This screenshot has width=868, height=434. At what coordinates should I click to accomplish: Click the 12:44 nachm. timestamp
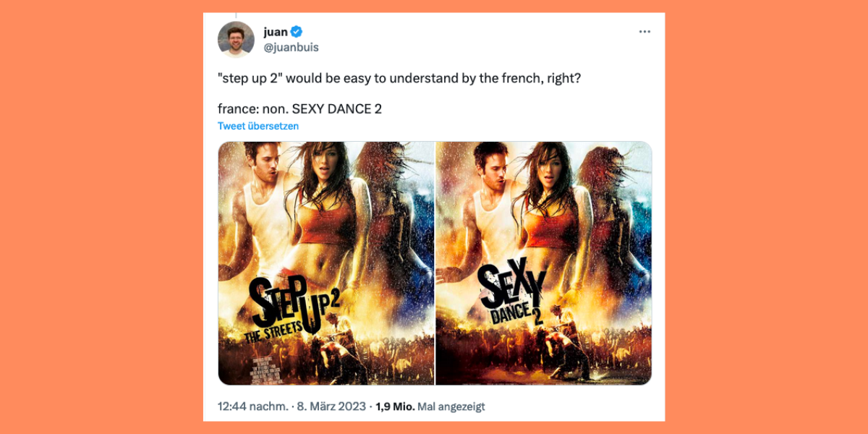click(x=252, y=407)
